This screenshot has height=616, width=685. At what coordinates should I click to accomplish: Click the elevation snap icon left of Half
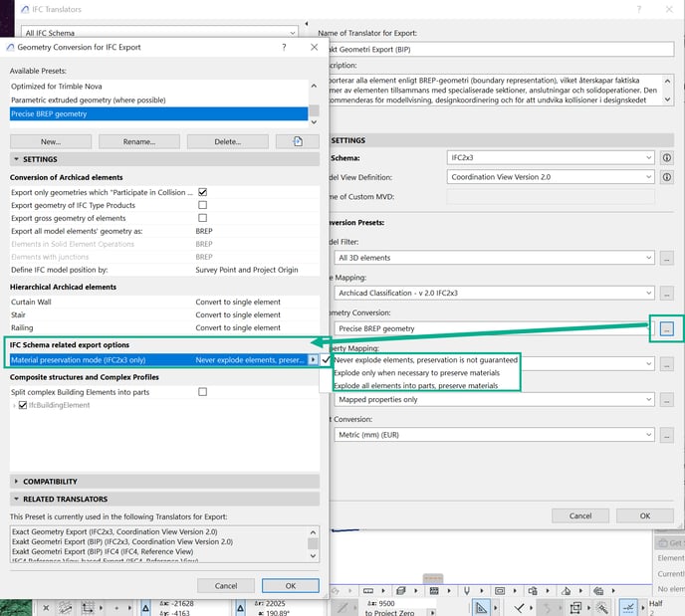click(x=628, y=607)
